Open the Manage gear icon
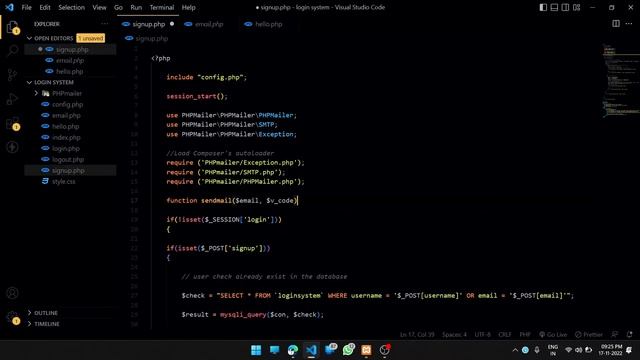The height and width of the screenshot is (360, 640). click(12, 317)
